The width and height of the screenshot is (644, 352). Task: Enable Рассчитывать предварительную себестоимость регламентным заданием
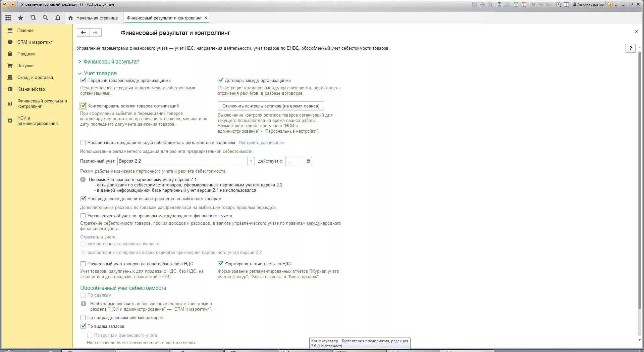point(83,142)
